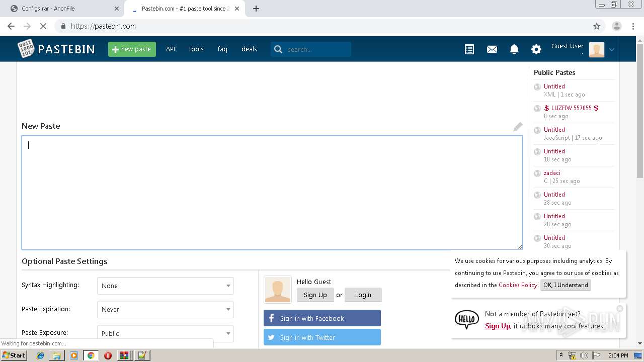Open the Windows Start menu

click(x=14, y=355)
